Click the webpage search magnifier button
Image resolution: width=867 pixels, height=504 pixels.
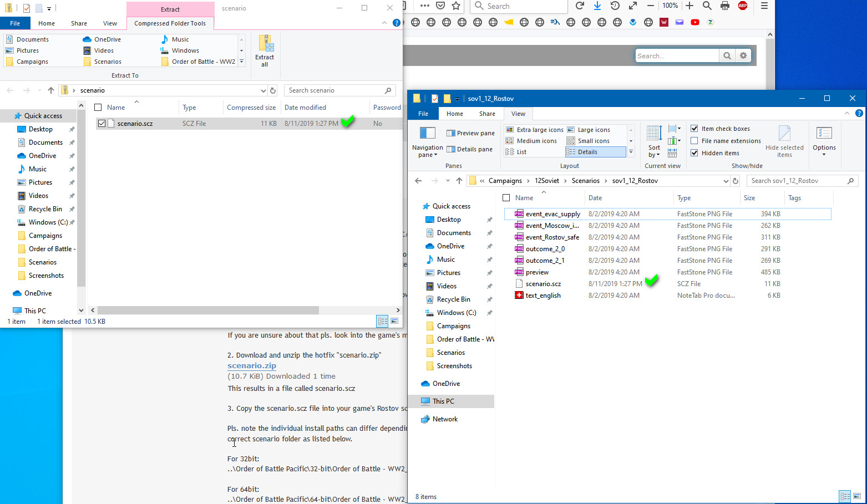pos(727,55)
